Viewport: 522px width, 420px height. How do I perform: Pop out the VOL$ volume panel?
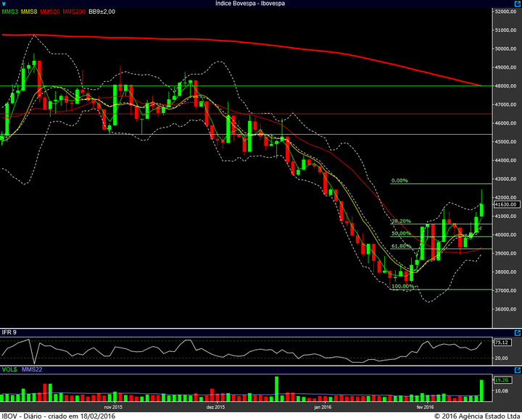518,370
